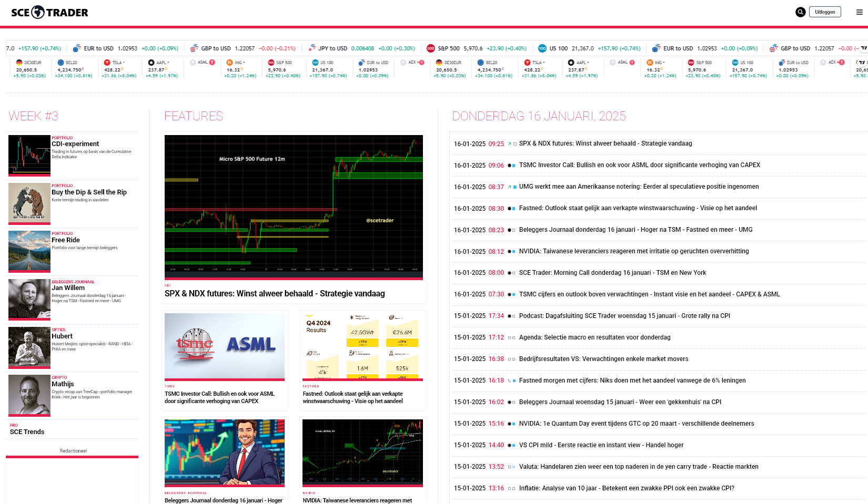The width and height of the screenshot is (868, 504).
Task: Open the TSMC Investor Call feature title
Action: pos(219,397)
